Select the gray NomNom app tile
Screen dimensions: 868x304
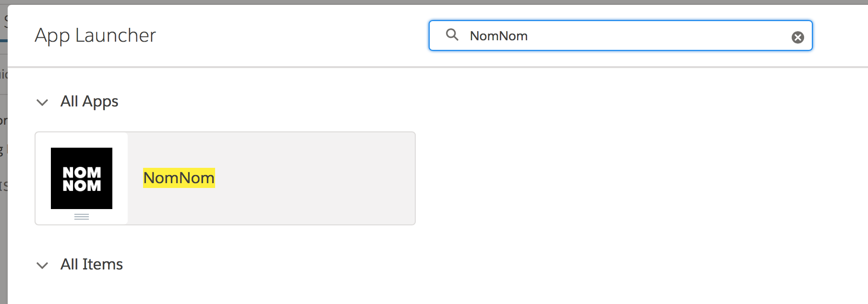225,178
